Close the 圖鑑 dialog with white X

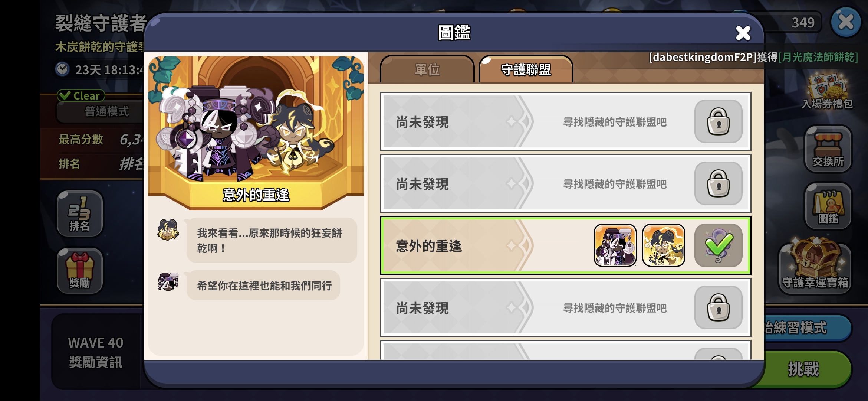(743, 33)
